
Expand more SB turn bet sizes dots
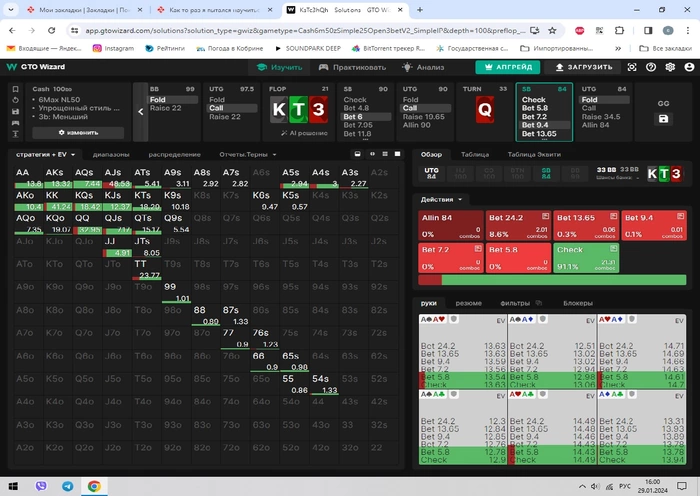click(x=544, y=139)
